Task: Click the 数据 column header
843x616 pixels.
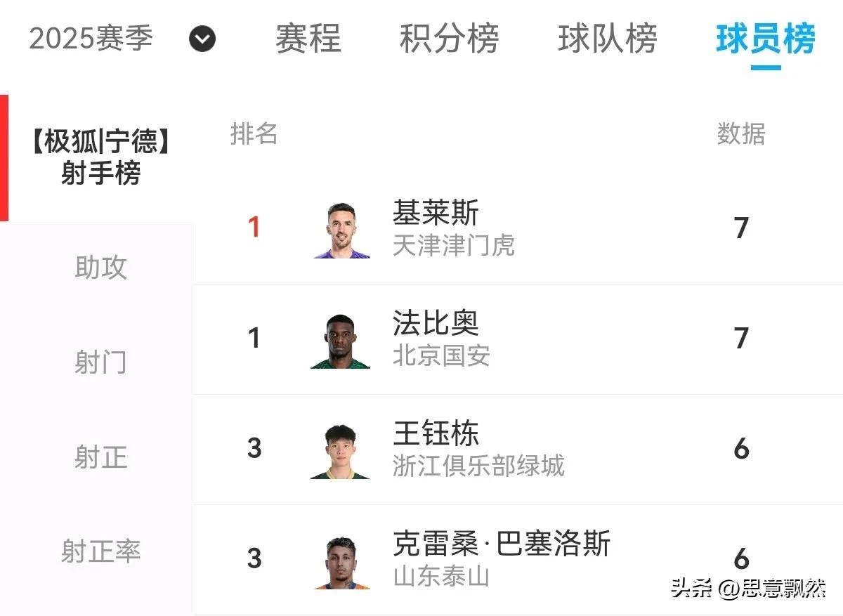Action: [740, 133]
